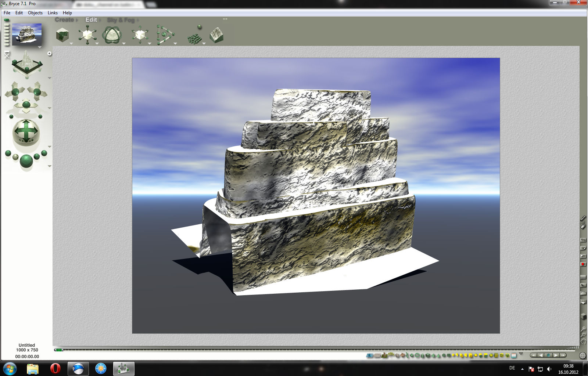Screen dimensions: 588x376
Task: Select torus objects in selection palette
Action: pyautogui.click(x=417, y=355)
